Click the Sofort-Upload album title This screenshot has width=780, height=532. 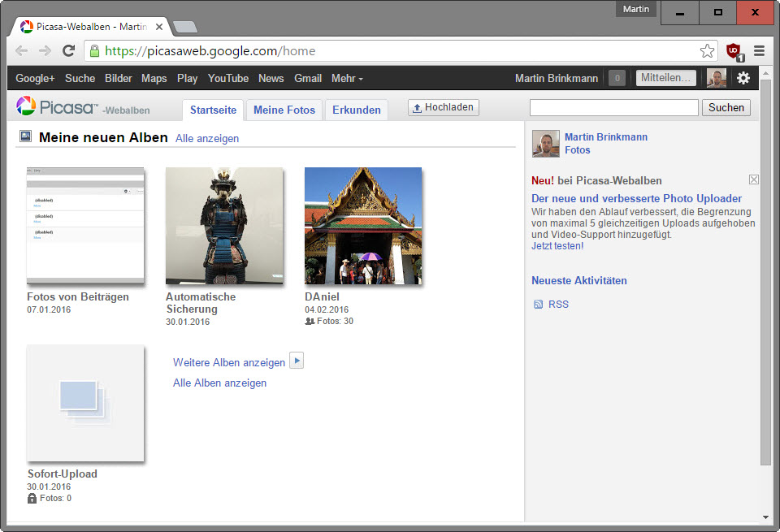(63, 474)
